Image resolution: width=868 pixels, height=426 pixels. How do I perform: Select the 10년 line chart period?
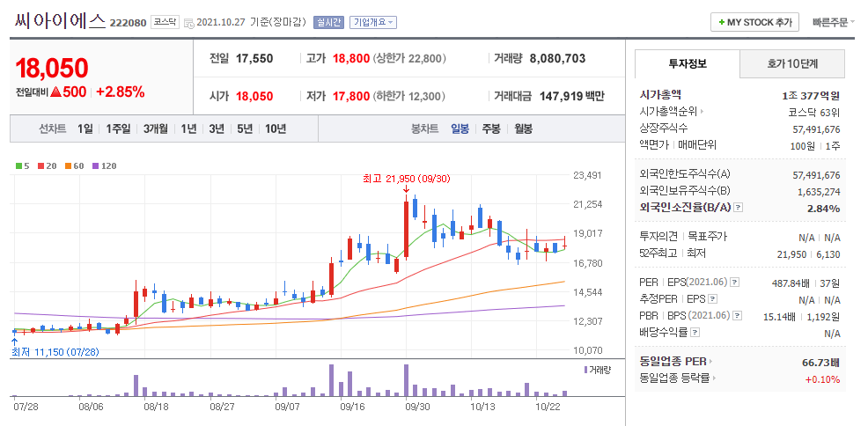(x=276, y=129)
